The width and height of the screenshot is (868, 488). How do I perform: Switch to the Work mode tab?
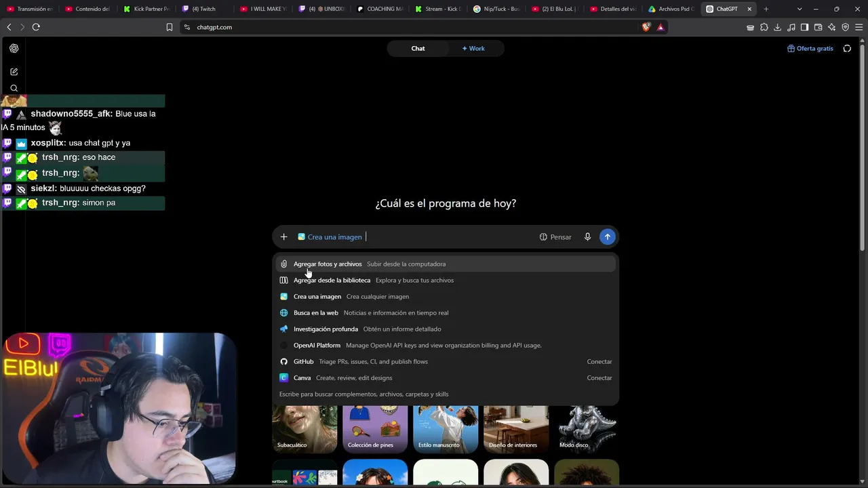pos(473,49)
